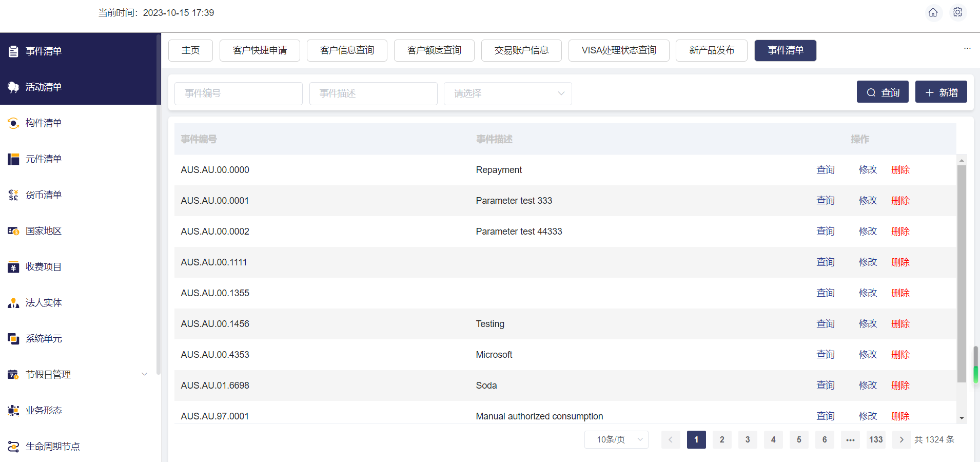Image resolution: width=980 pixels, height=462 pixels.
Task: Click 删除 for AUS.AU.97.0001
Action: click(x=900, y=416)
